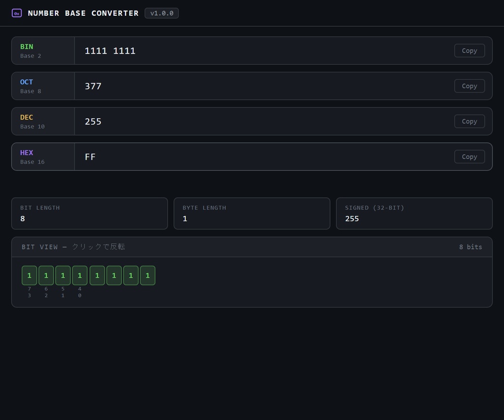The image size is (504, 420).
Task: Click the SIGNED (32-BIT) card showing 255
Action: [414, 214]
